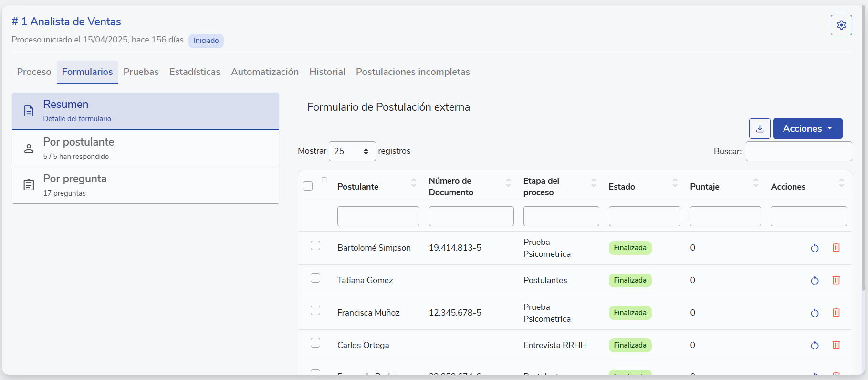The width and height of the screenshot is (868, 380).
Task: Click refresh icon for Carlos Ortega
Action: tap(815, 345)
